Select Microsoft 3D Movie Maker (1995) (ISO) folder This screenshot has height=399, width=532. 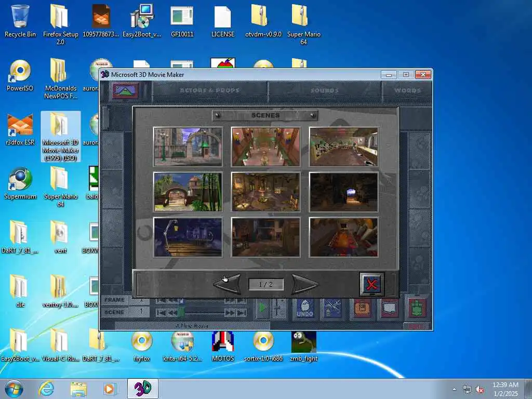tap(60, 137)
